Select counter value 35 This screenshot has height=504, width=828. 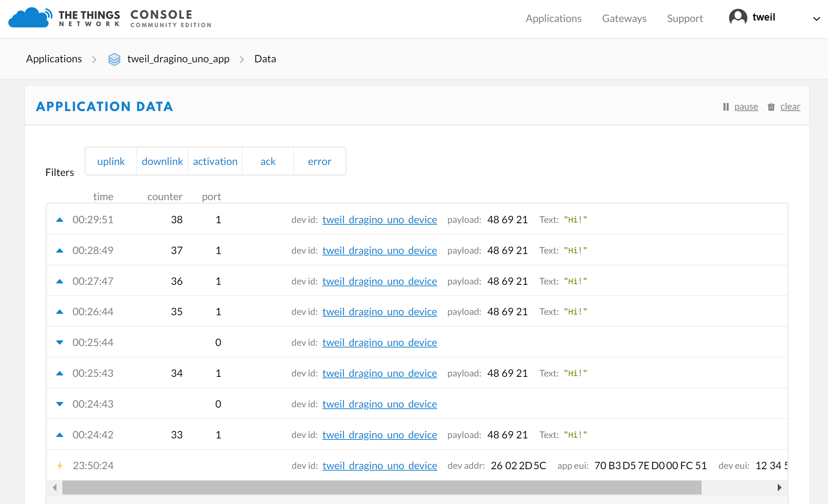tap(177, 312)
